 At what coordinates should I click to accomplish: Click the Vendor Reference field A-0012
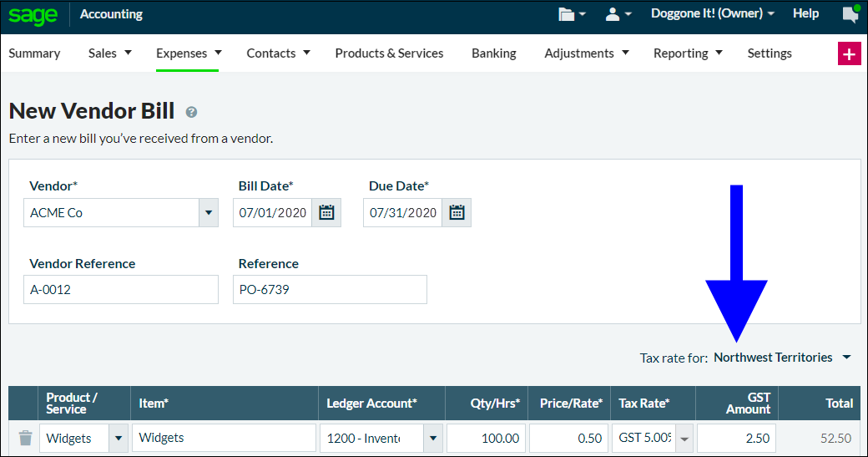click(121, 290)
